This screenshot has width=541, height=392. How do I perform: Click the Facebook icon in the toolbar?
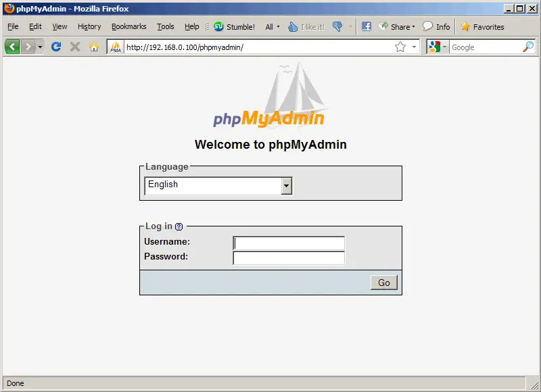pos(367,26)
